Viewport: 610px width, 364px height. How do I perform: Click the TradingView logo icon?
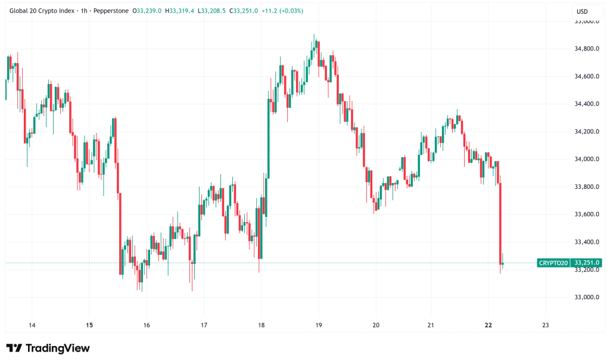pos(14,348)
